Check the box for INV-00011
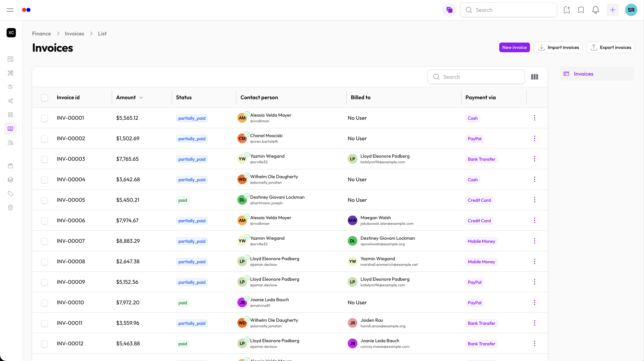Screen dimensions: 644x361 pos(44,323)
